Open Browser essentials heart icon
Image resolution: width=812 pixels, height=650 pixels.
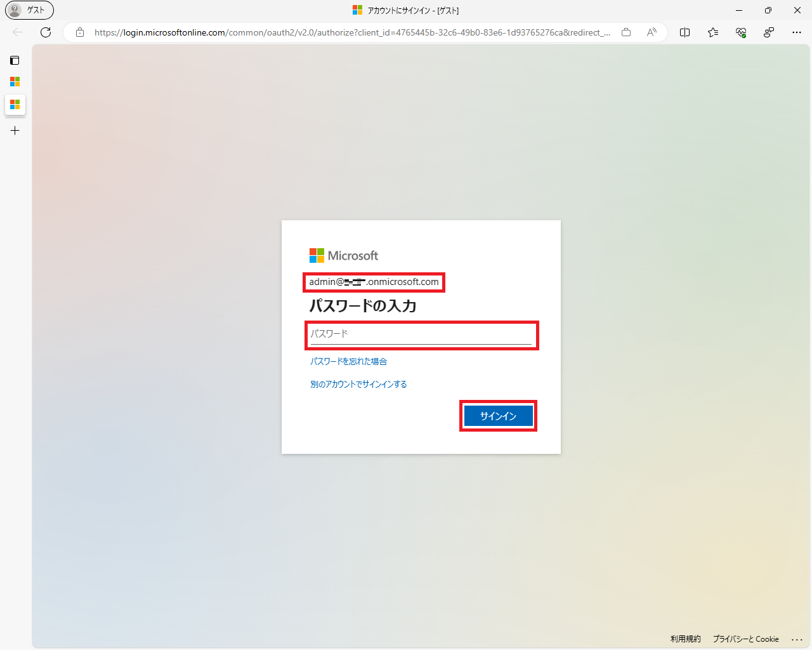point(741,32)
